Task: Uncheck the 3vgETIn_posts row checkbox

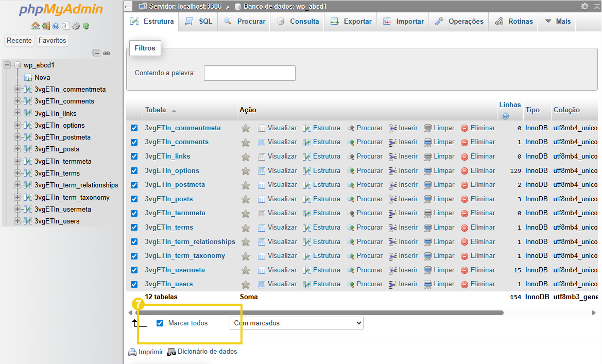Action: coord(134,199)
